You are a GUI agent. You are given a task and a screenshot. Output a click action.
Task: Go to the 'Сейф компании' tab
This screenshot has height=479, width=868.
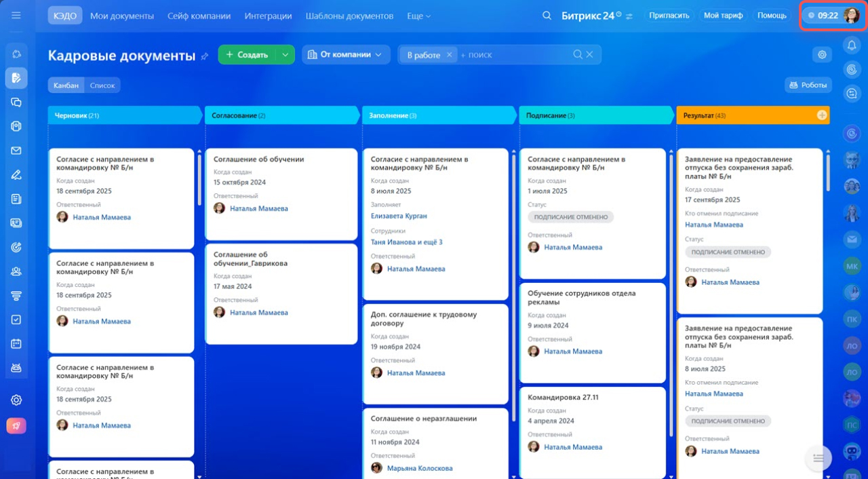[199, 16]
